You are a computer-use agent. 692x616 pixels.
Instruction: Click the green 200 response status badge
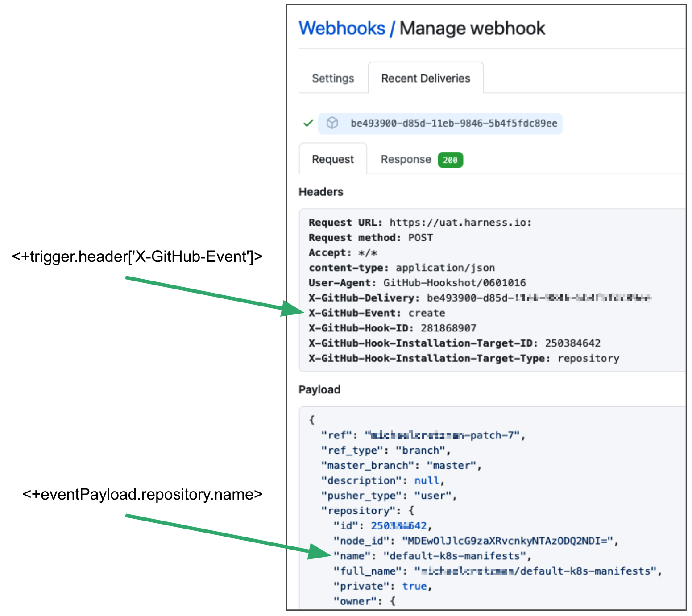click(x=450, y=160)
